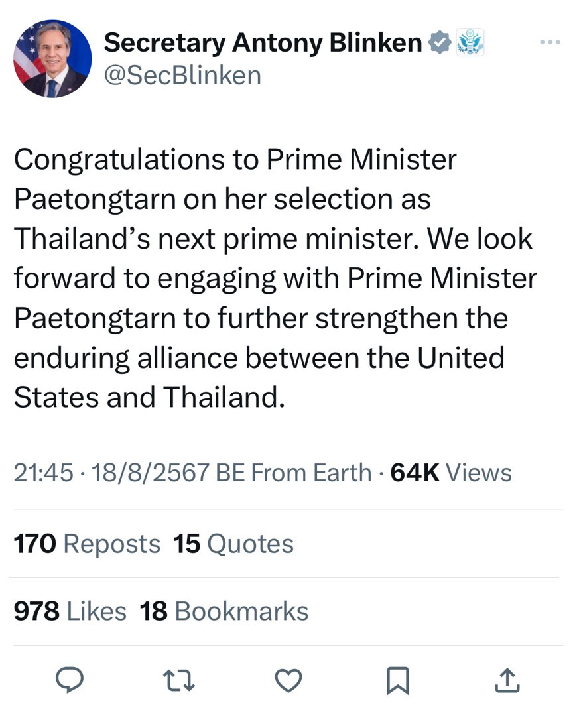This screenshot has height=728, width=577.
Task: Click the 21:45 post time
Action: tap(43, 473)
